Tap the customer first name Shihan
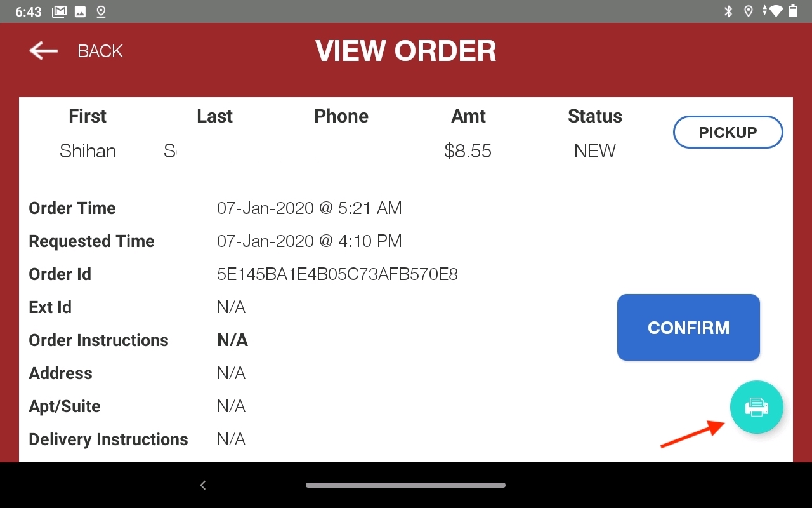Screen dimensions: 812x508 (x=88, y=151)
